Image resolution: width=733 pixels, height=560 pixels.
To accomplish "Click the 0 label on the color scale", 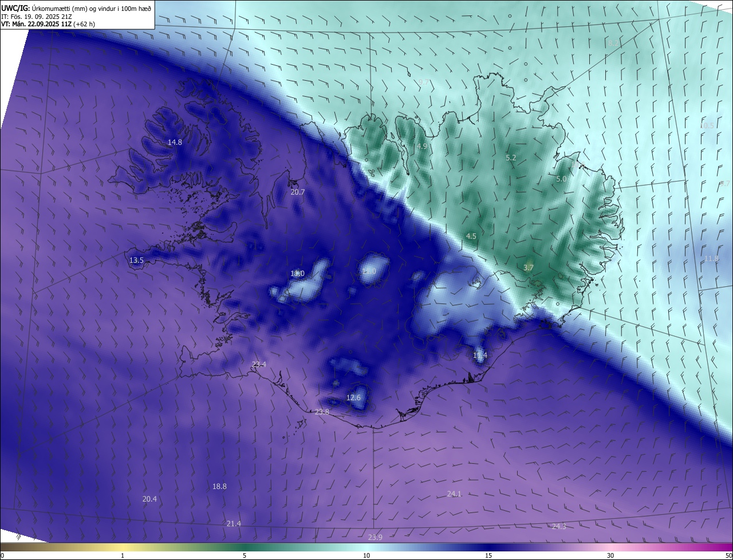I will [x=2, y=555].
